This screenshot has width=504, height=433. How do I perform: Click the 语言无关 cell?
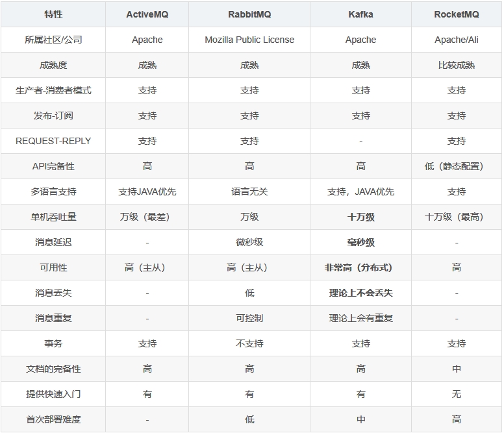(x=249, y=192)
